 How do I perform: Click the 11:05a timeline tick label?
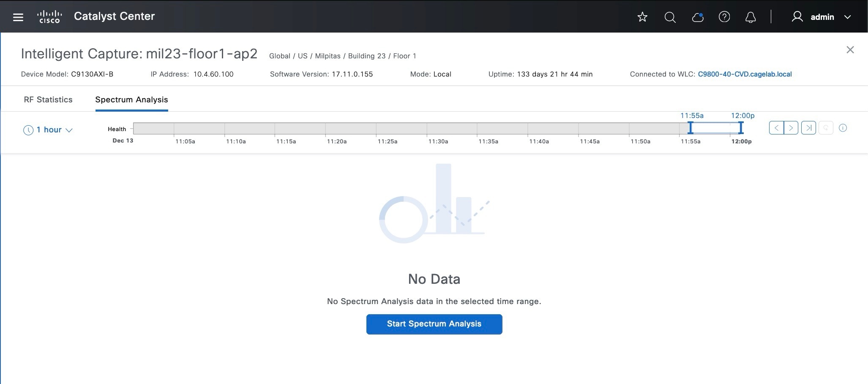point(185,142)
